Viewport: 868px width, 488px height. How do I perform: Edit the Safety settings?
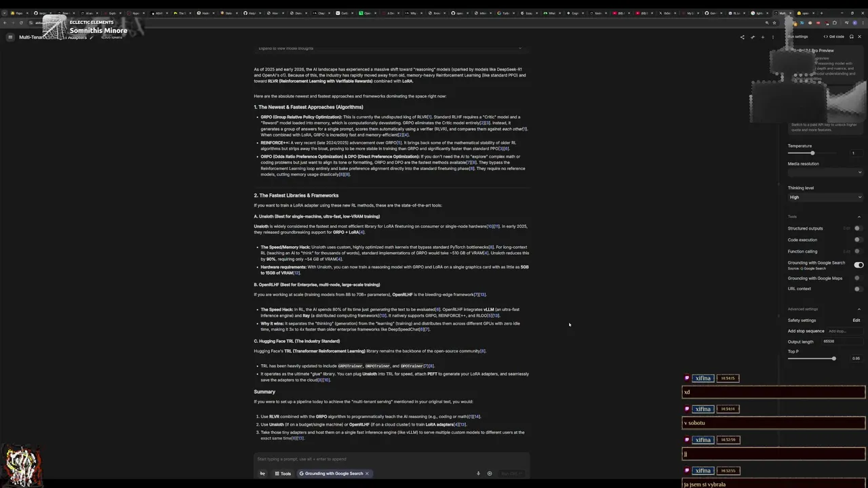tap(856, 321)
